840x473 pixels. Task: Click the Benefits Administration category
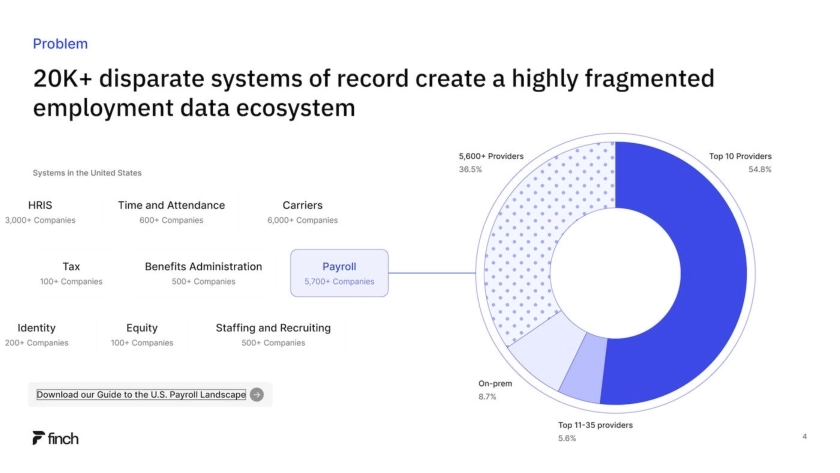pos(203,267)
